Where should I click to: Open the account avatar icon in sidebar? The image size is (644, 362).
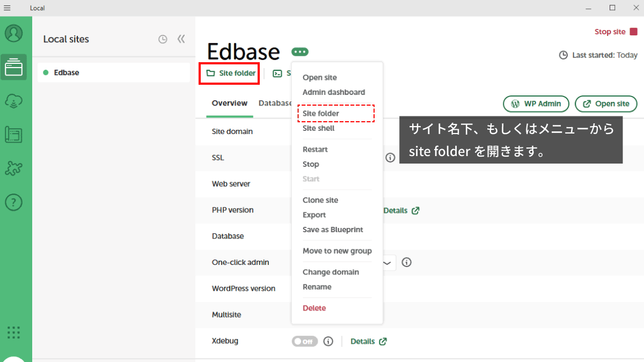(14, 33)
